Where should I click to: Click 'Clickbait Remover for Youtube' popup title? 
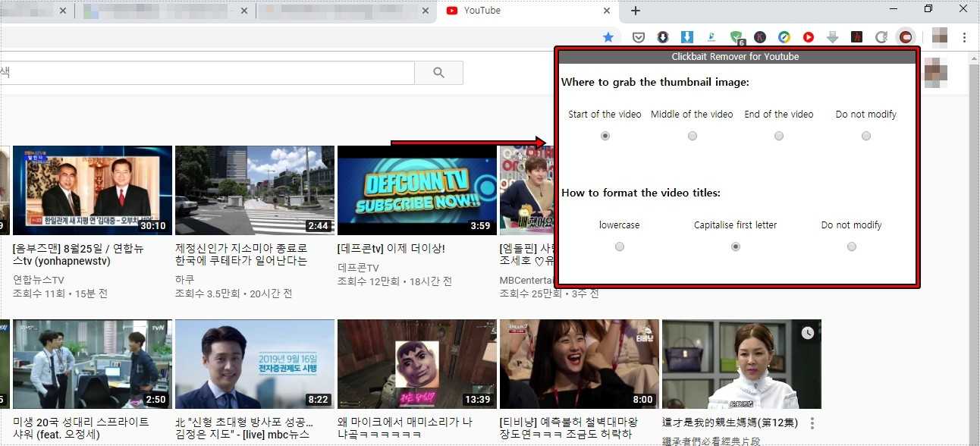[735, 57]
